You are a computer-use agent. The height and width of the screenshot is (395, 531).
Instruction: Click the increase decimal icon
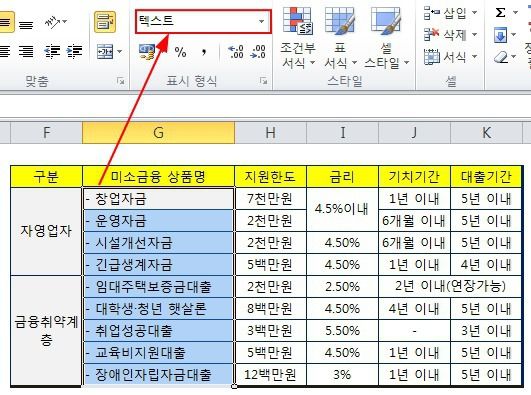click(236, 51)
